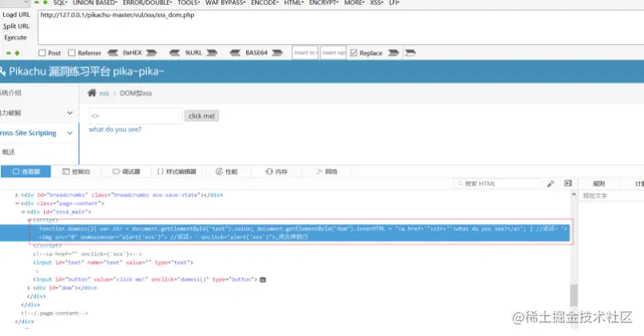Click the Cross-Site Scripting sidebar label

28,133
